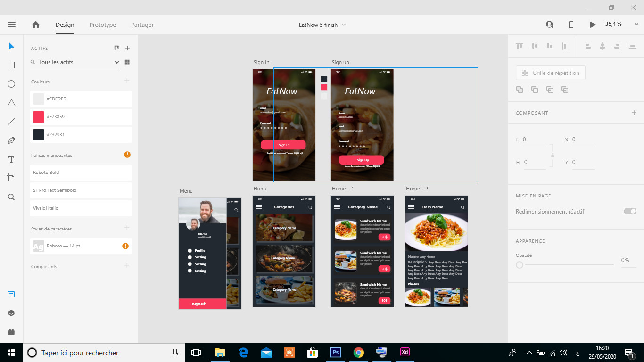Click the linked assets library icon
This screenshot has height=362, width=644.
(x=117, y=48)
